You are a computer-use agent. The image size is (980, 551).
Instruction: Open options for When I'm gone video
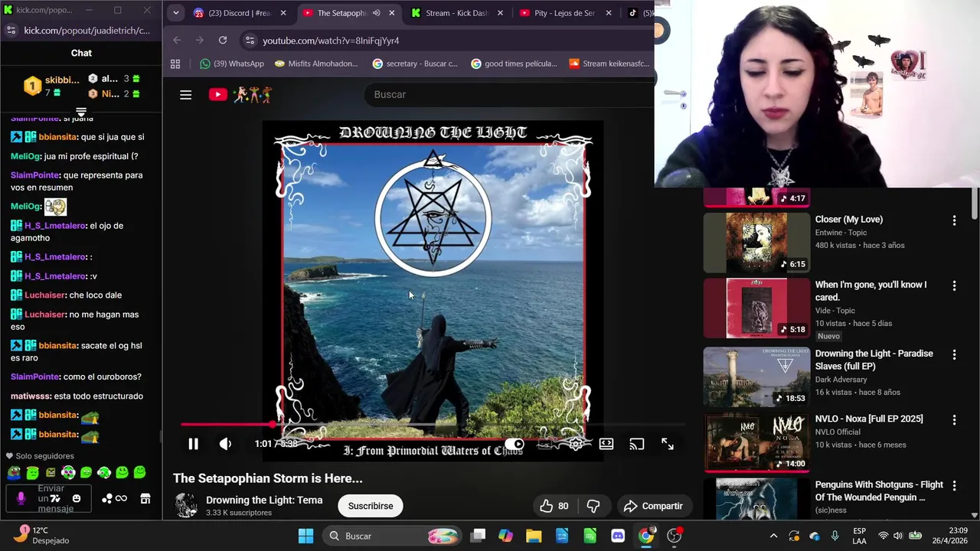(954, 285)
